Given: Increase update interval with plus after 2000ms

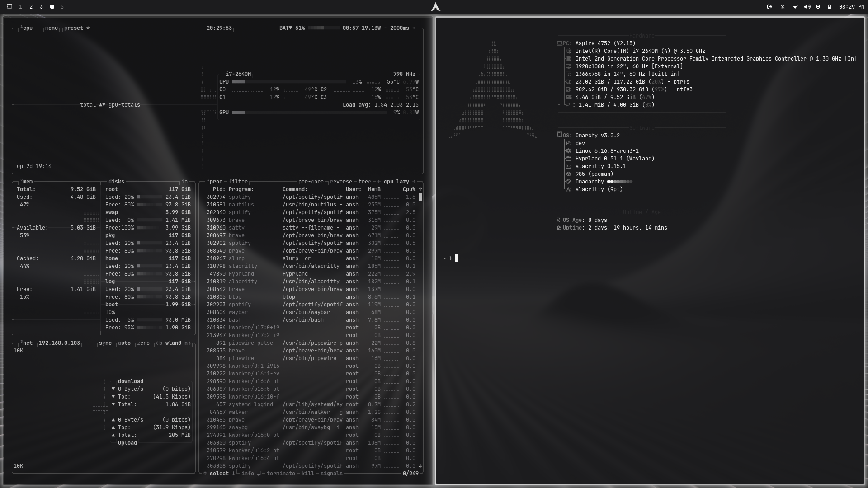Looking at the screenshot, I should click(414, 28).
